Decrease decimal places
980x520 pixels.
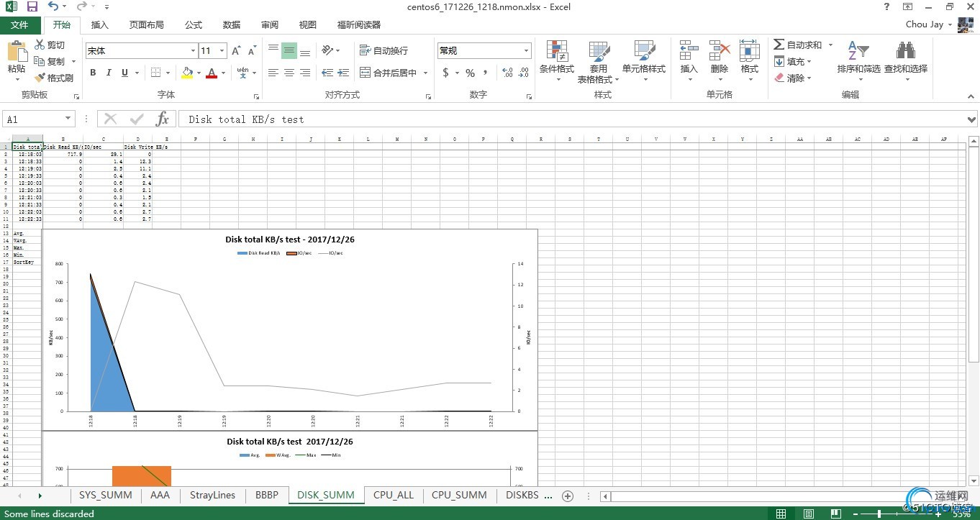click(x=525, y=73)
